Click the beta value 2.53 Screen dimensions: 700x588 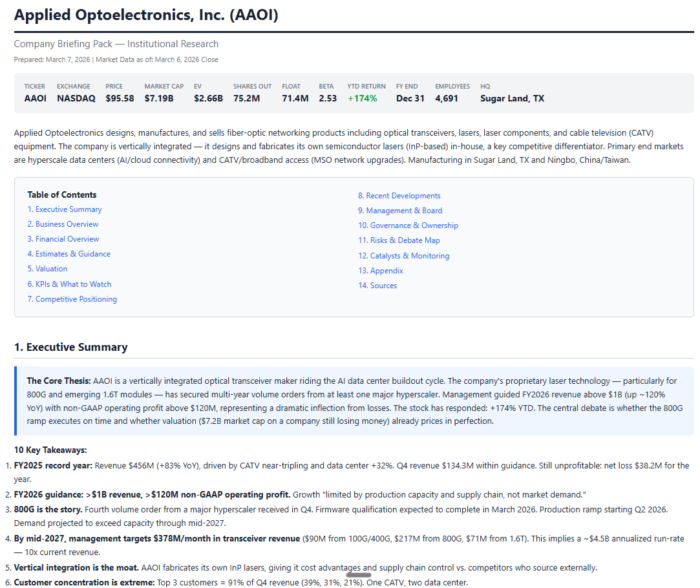328,99
